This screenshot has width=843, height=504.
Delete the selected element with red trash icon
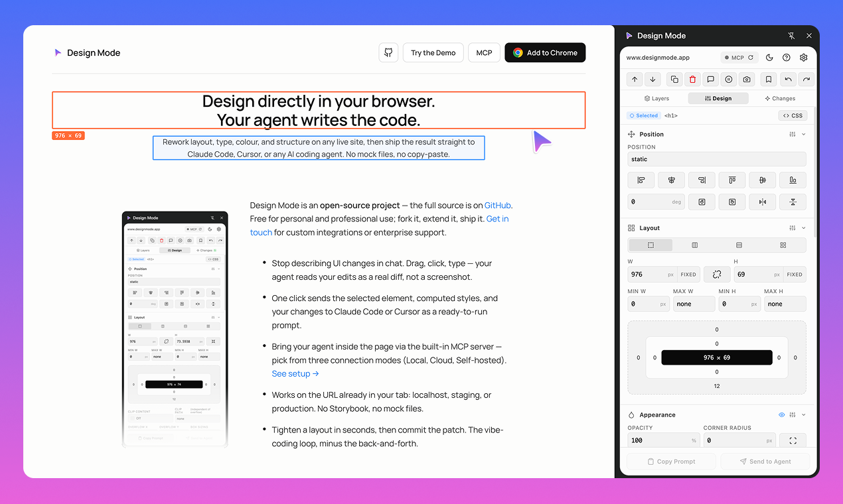pyautogui.click(x=692, y=79)
